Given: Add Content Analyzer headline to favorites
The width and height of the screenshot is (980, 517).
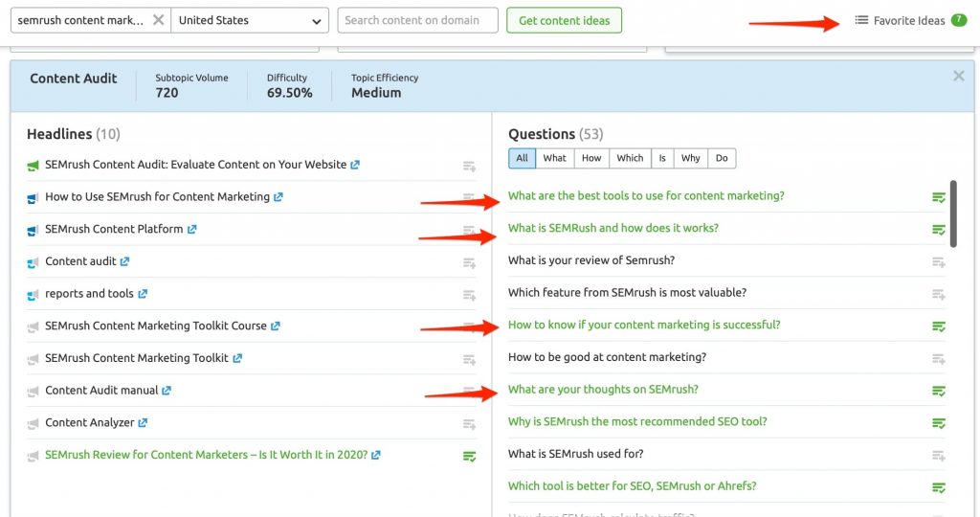Looking at the screenshot, I should tap(469, 424).
